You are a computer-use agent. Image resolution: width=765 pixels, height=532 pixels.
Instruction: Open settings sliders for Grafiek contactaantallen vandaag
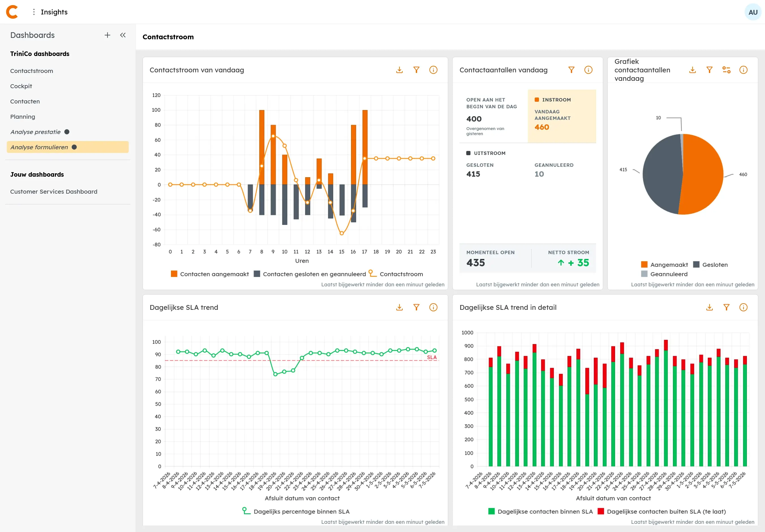click(x=726, y=70)
